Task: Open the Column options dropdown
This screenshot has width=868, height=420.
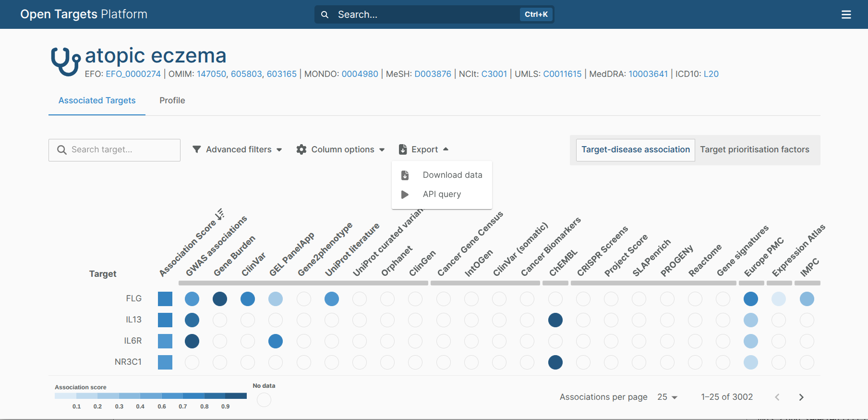Action: [342, 149]
